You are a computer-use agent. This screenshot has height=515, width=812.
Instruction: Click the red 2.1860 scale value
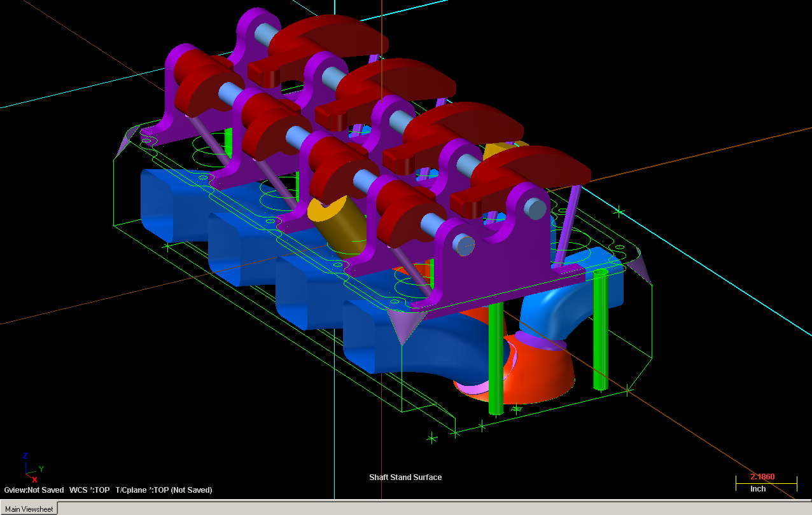point(762,477)
